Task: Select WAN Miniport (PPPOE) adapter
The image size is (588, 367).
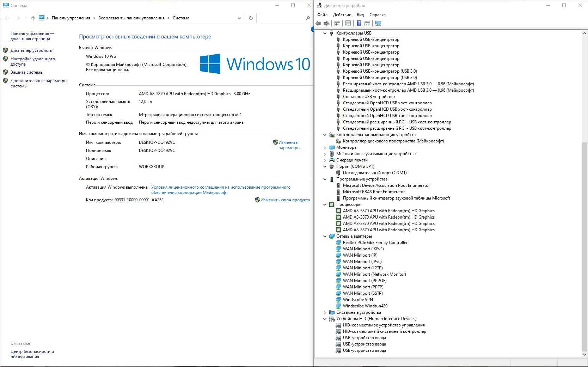Action: [365, 281]
